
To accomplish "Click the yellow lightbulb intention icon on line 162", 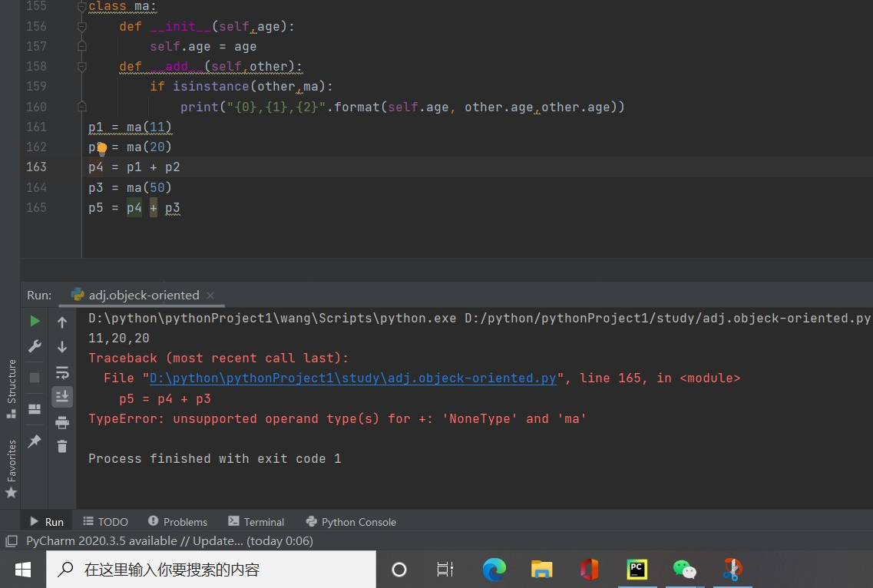I will (102, 148).
